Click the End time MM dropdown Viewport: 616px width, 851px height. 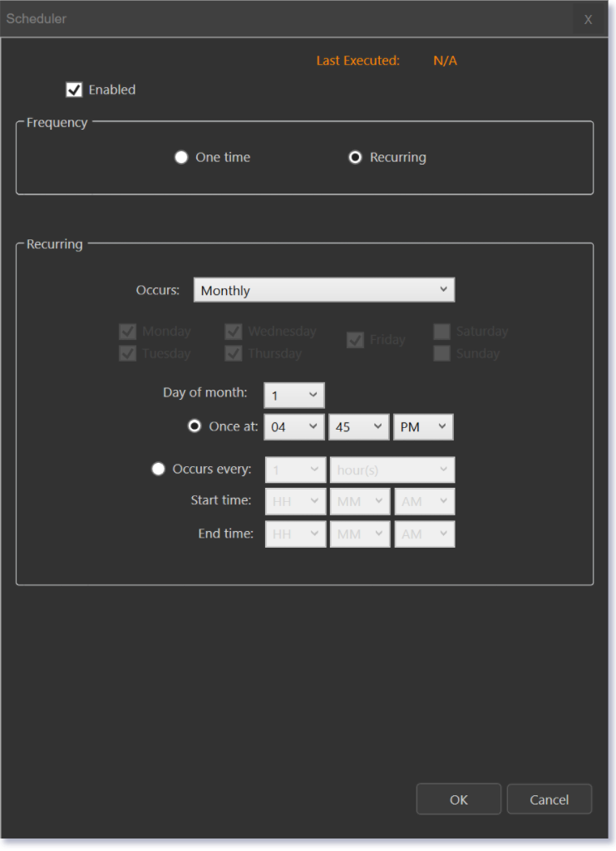359,534
